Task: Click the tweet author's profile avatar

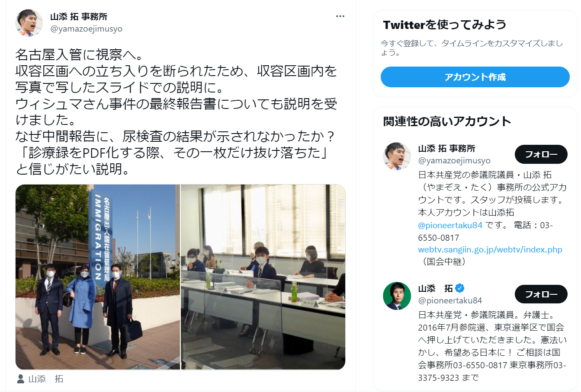Action: [29, 23]
